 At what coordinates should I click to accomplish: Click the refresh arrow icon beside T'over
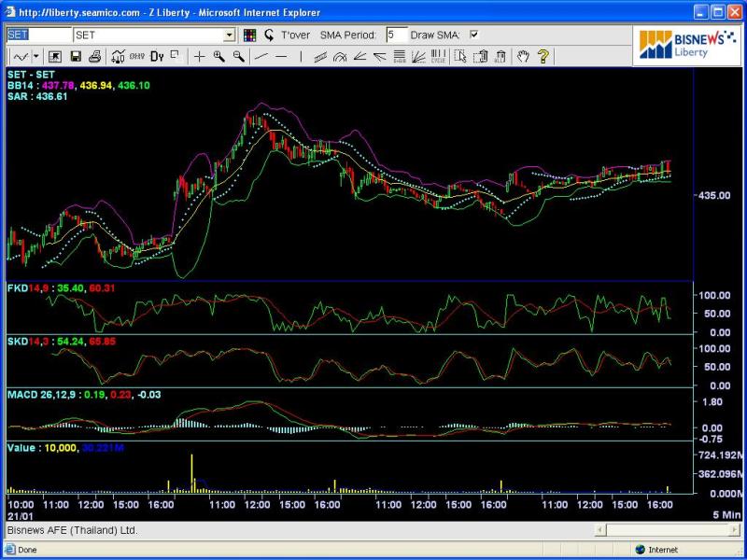click(270, 35)
